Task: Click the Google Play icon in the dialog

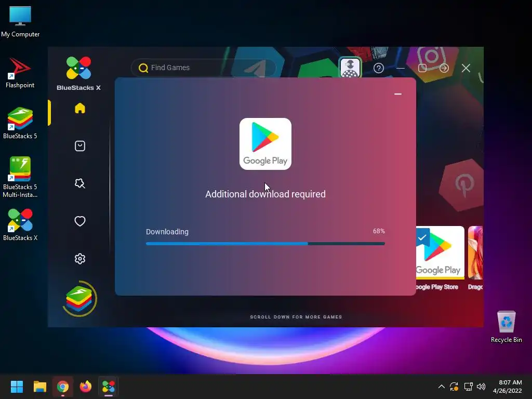Action: click(265, 144)
